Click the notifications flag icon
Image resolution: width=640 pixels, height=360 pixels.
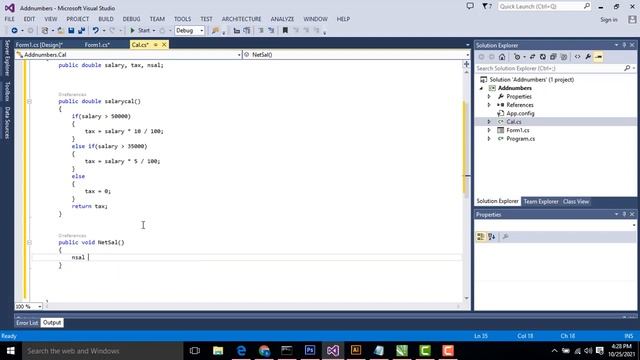(487, 7)
